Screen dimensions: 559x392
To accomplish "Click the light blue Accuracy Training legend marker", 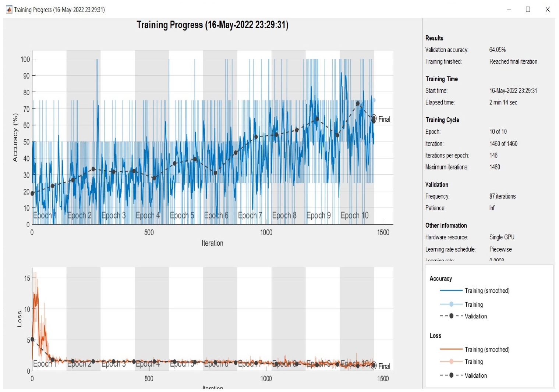I will [451, 304].
